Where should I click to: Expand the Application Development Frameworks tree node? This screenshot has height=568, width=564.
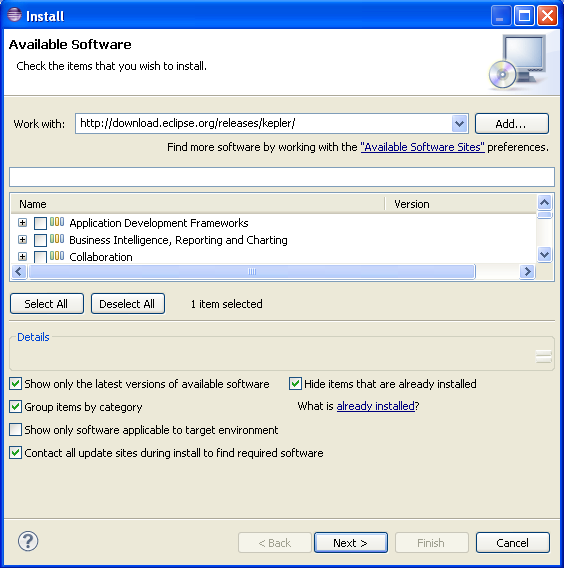[x=22, y=222]
